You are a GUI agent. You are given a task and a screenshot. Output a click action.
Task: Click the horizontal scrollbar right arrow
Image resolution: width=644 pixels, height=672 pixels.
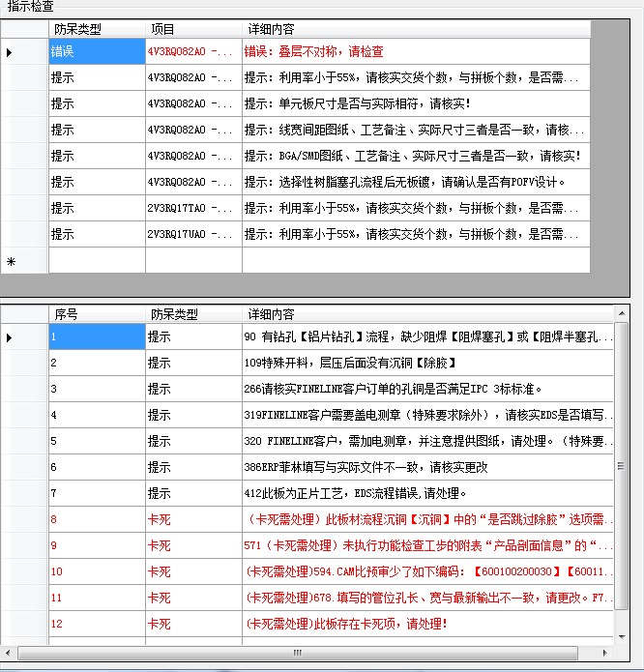click(604, 653)
